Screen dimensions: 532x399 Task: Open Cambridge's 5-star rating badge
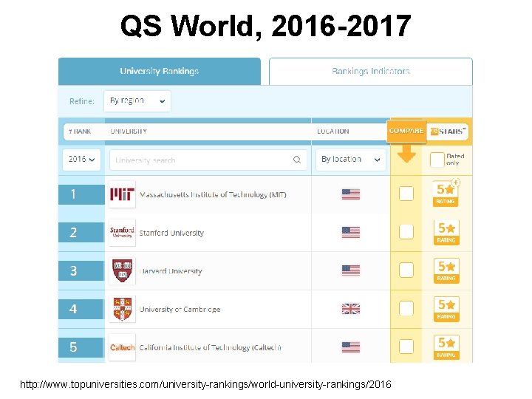(446, 309)
